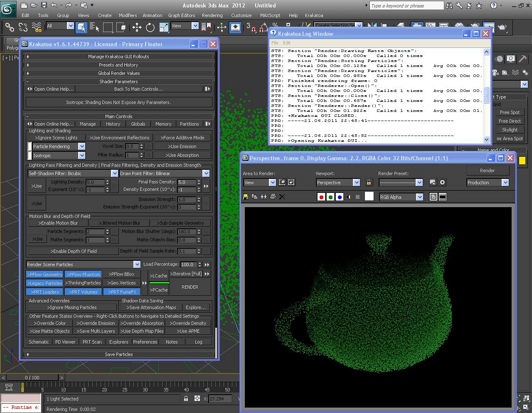Activate the Select and Scale tool
Image resolution: width=532 pixels, height=413 pixels.
pos(163,27)
